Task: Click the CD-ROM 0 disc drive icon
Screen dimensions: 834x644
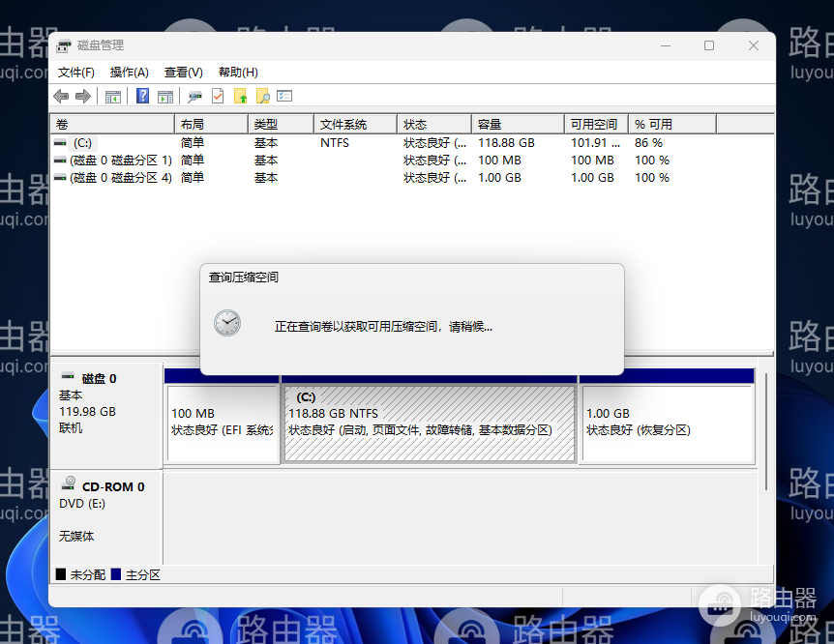Action: pos(69,483)
